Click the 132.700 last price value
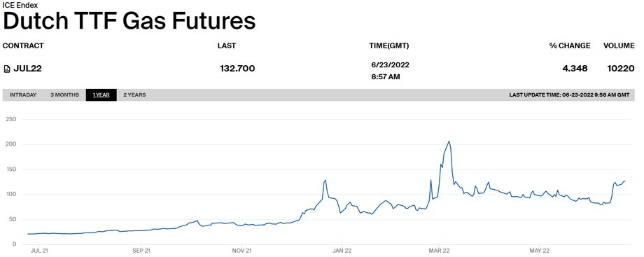This screenshot has width=644, height=257. [x=237, y=68]
